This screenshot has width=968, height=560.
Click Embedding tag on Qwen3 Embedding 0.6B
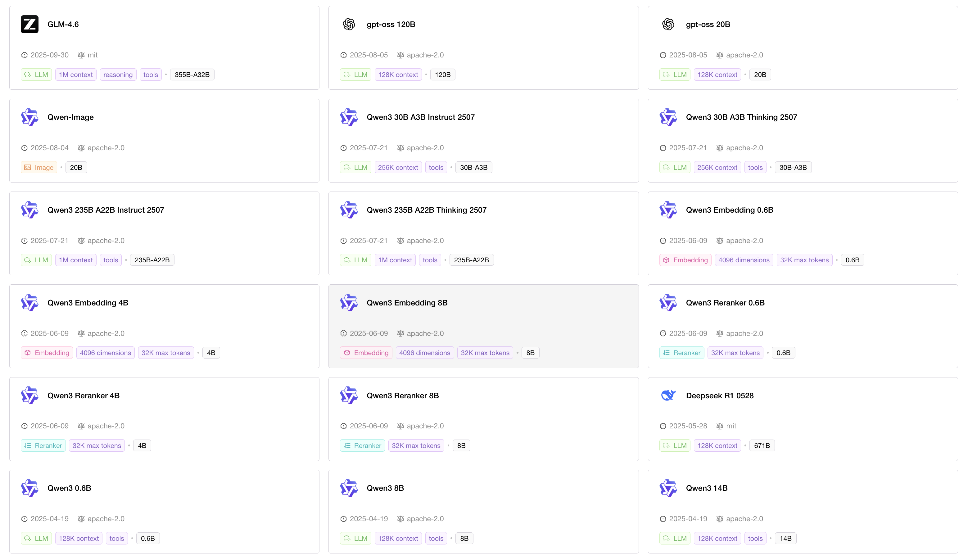(685, 260)
